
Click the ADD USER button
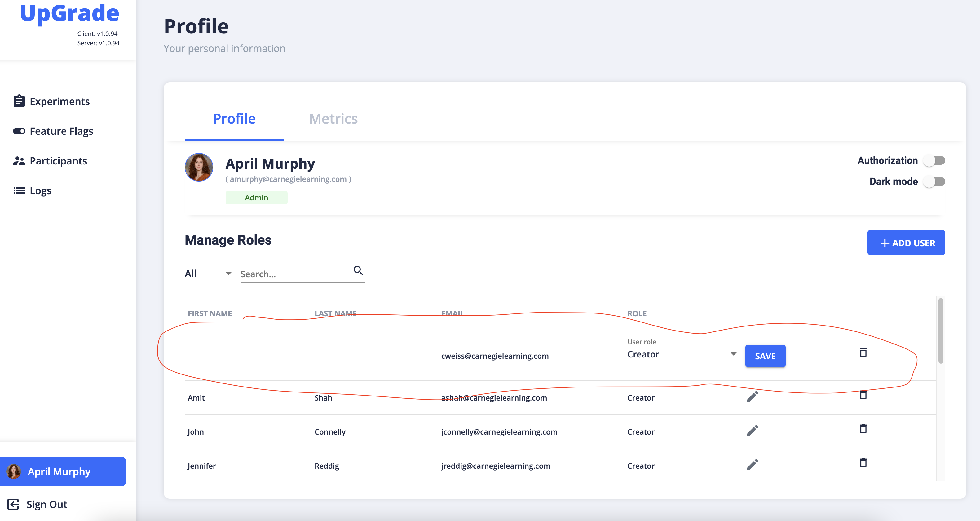point(906,242)
